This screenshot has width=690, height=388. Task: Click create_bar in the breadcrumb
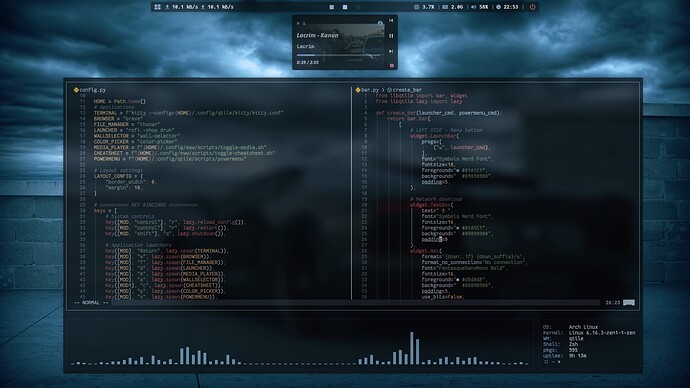click(407, 90)
